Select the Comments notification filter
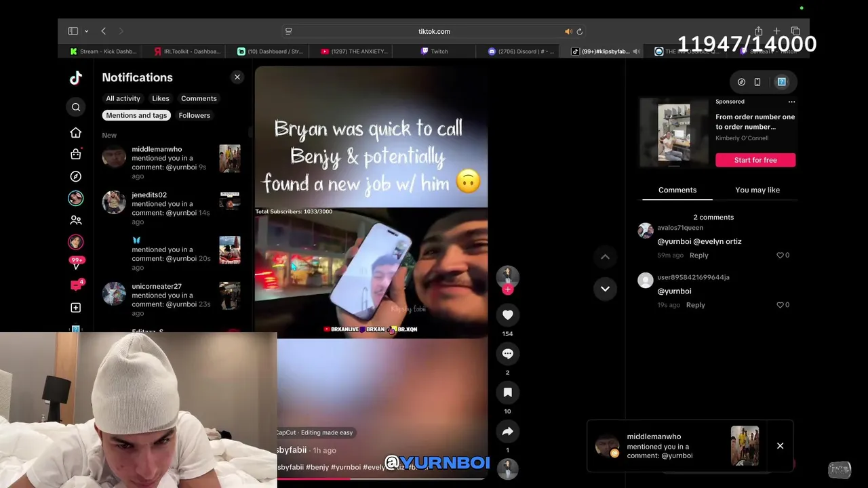The image size is (868, 488). 199,98
